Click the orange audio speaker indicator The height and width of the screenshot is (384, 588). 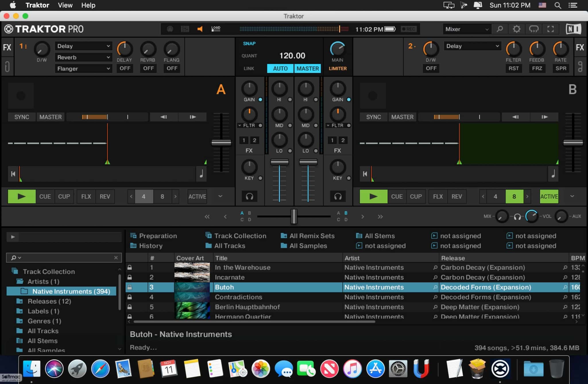[x=200, y=29]
